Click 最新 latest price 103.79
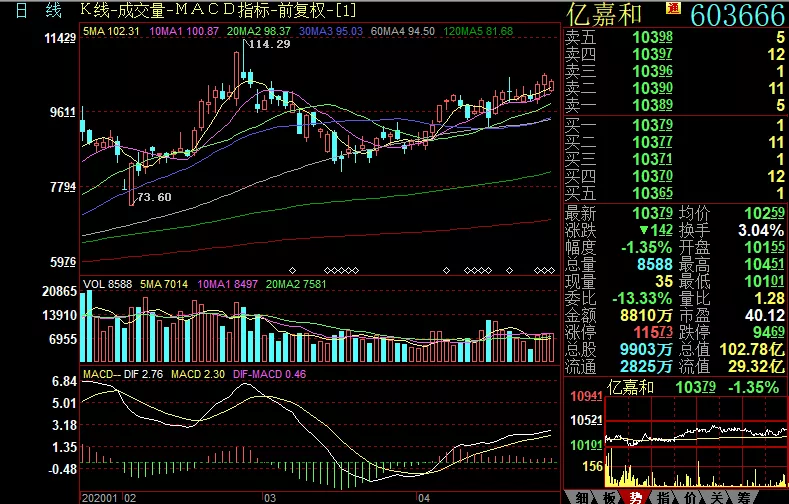789x504 pixels. pyautogui.click(x=652, y=213)
